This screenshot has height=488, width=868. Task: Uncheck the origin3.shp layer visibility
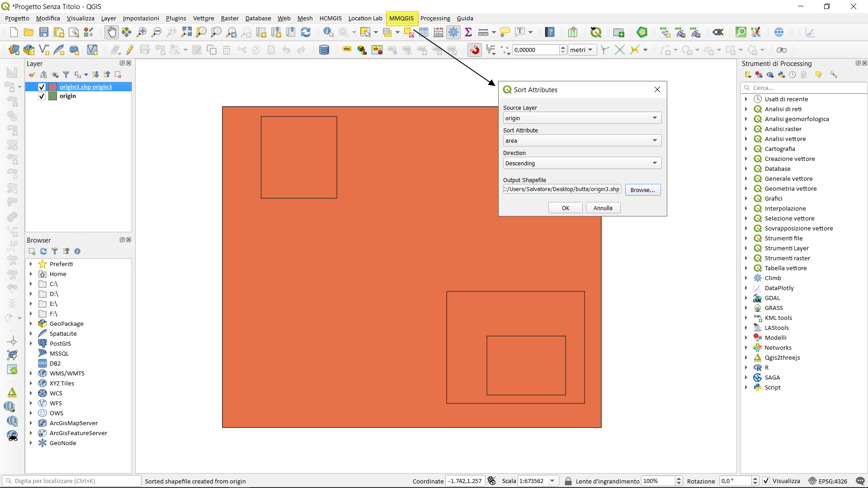click(42, 87)
